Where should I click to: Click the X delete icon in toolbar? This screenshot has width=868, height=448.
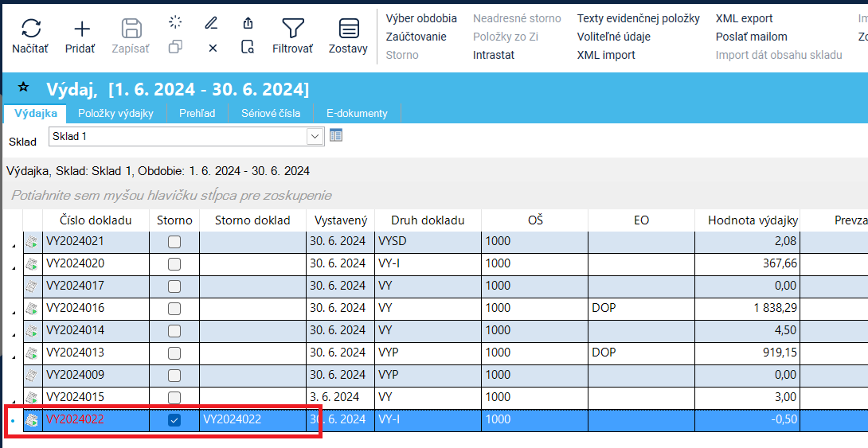[x=213, y=48]
